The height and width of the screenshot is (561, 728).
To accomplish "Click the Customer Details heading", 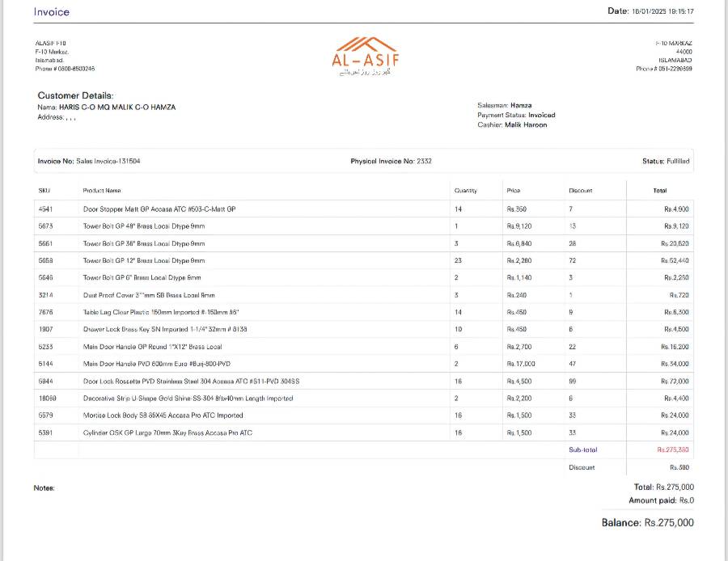I will point(75,95).
